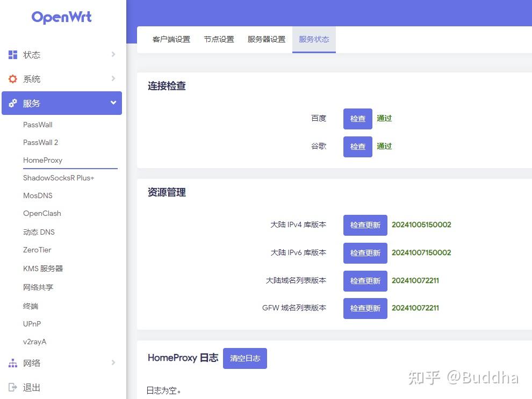Open OpenClash from the services list

42,213
